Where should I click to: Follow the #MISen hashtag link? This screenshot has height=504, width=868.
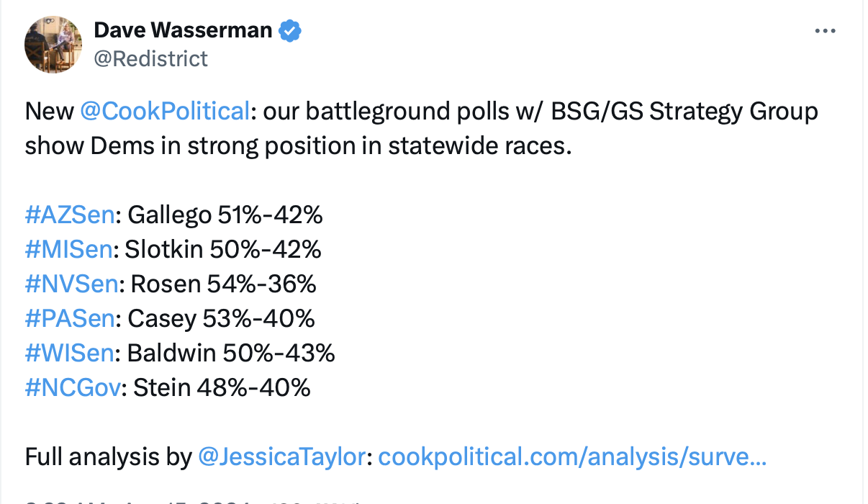tap(69, 250)
